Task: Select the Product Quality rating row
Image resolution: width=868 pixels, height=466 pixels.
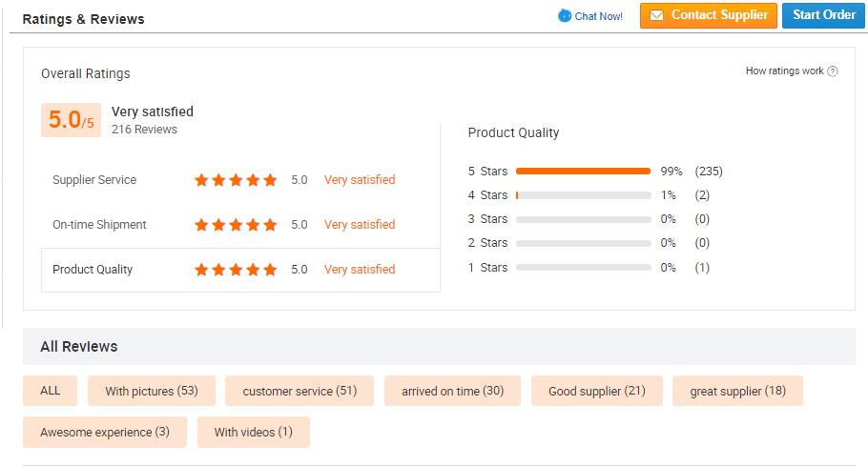Action: tap(93, 270)
